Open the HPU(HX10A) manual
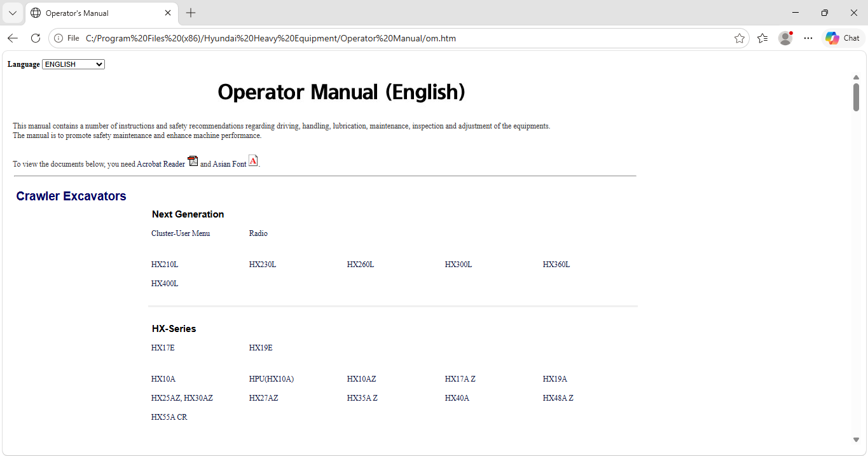 click(272, 379)
